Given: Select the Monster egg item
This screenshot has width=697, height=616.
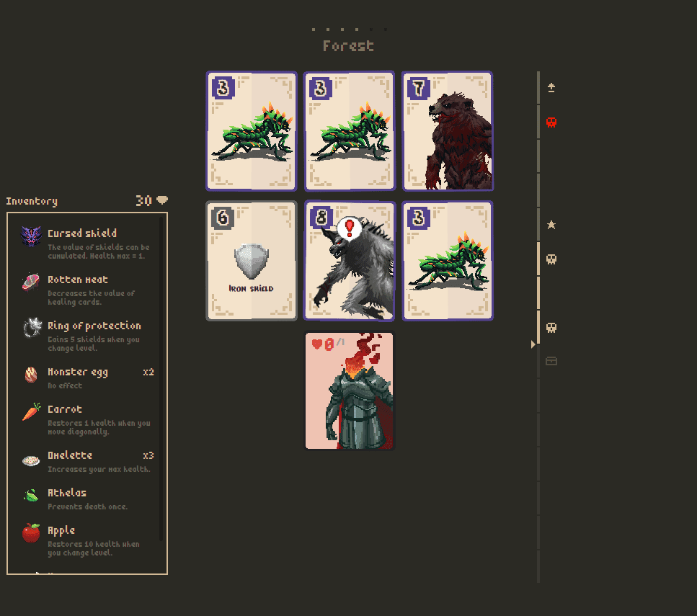Looking at the screenshot, I should click(87, 378).
